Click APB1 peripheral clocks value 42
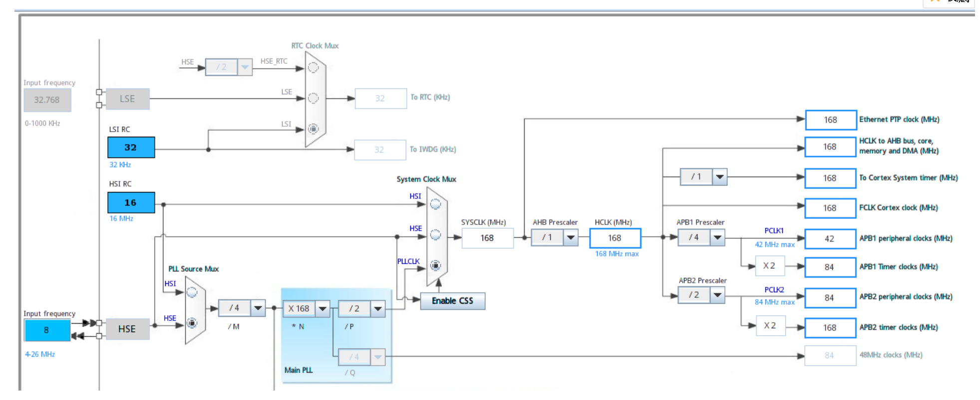The width and height of the screenshot is (980, 400). click(x=830, y=239)
